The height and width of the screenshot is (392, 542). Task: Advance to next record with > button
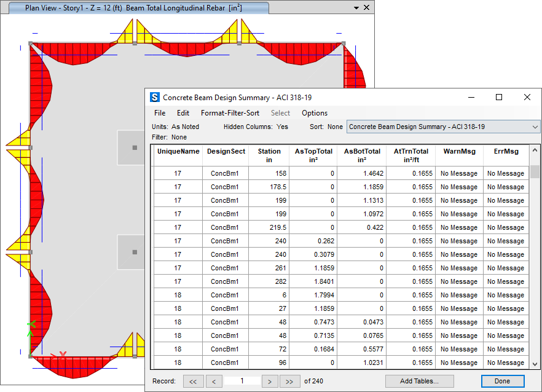[270, 382]
